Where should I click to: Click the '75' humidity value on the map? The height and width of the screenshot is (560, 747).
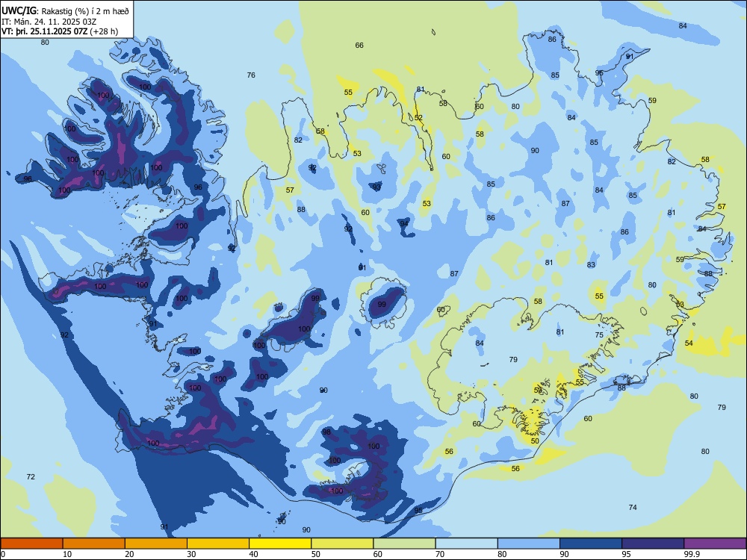tap(599, 335)
